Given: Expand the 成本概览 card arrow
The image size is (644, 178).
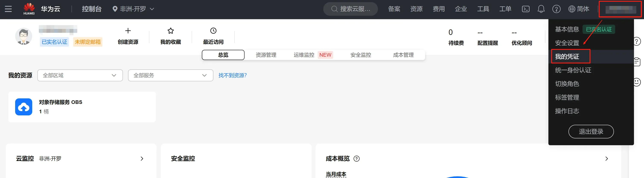Looking at the screenshot, I should 606,159.
